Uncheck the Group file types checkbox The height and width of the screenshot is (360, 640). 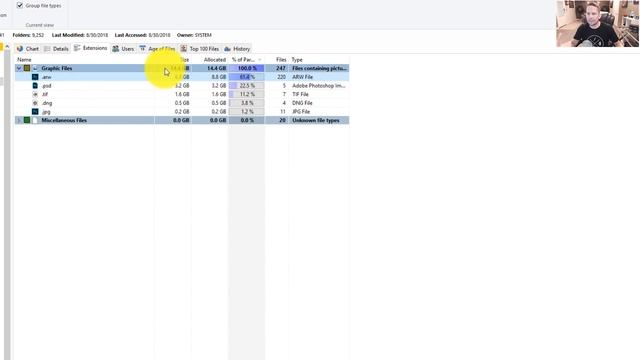pos(20,5)
